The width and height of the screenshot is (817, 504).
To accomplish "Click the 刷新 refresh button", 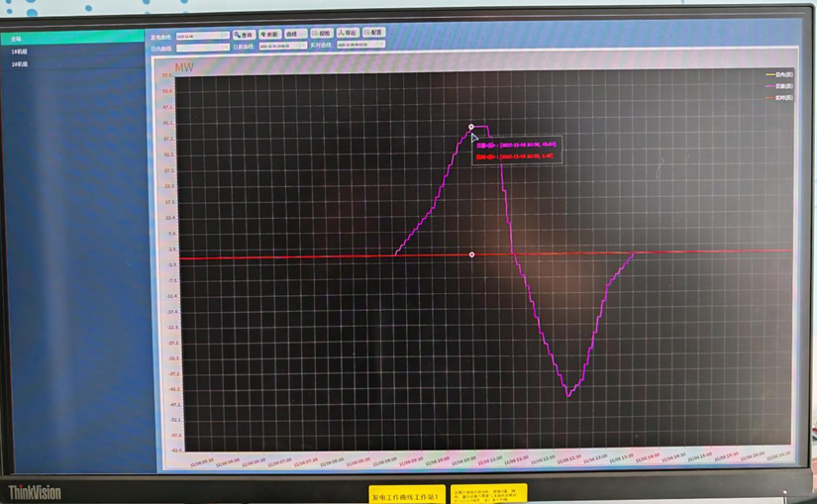I will [269, 35].
